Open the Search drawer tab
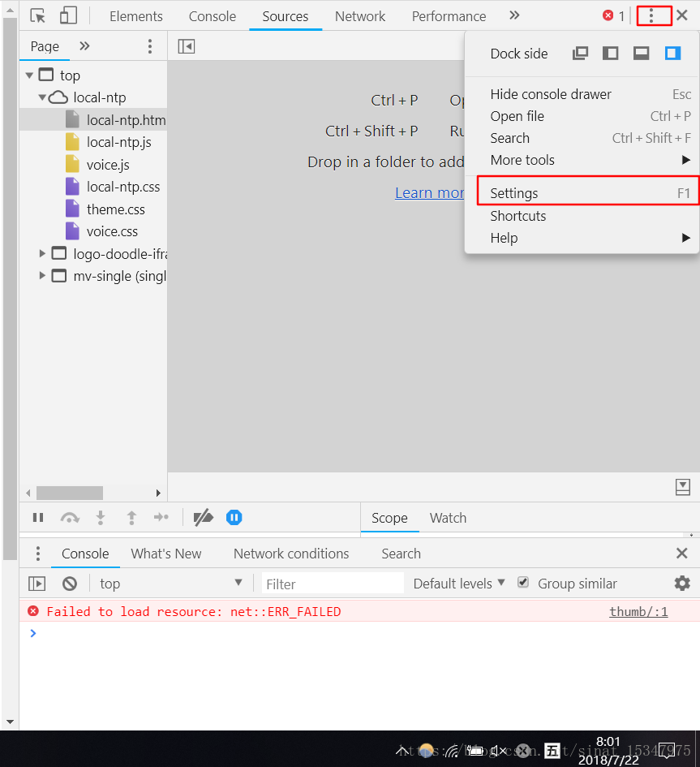 pyautogui.click(x=401, y=554)
